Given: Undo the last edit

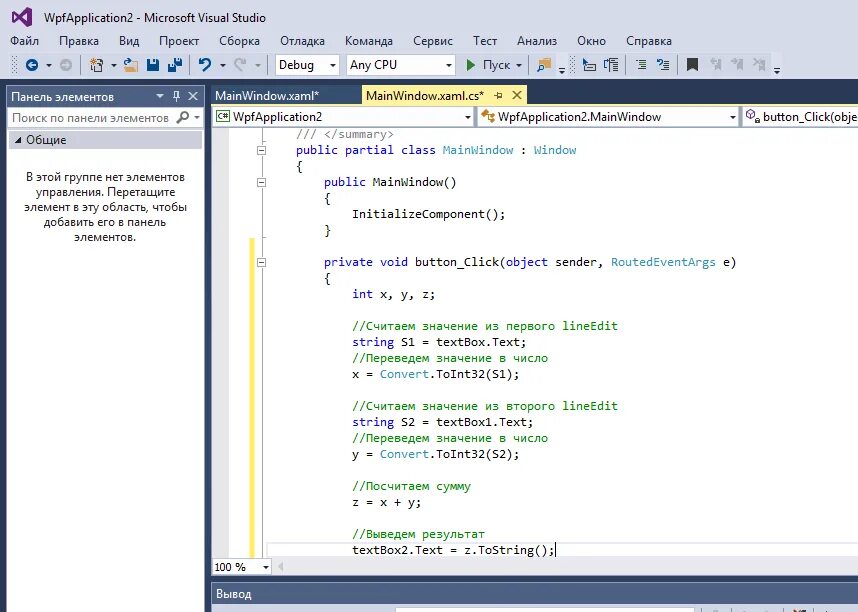Looking at the screenshot, I should tap(205, 65).
